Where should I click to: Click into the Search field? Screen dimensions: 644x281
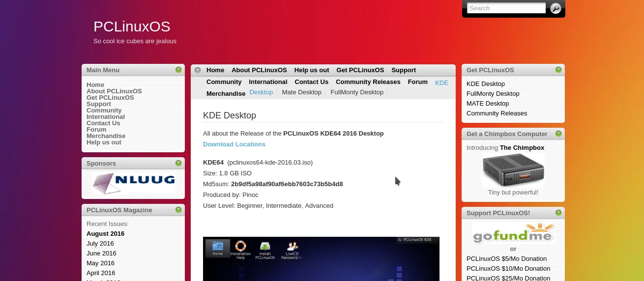[x=506, y=8]
